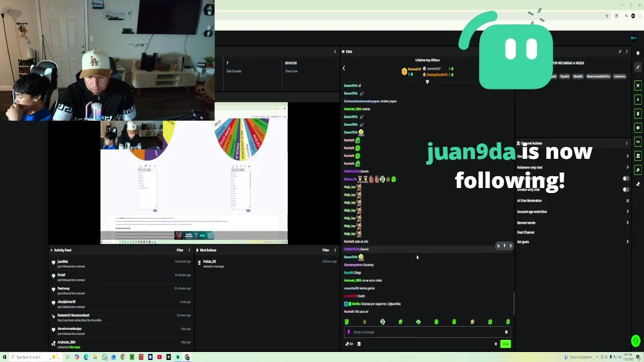644x362 pixels.
Task: Open WhatsApp from the taskbar
Action: click(x=105, y=357)
